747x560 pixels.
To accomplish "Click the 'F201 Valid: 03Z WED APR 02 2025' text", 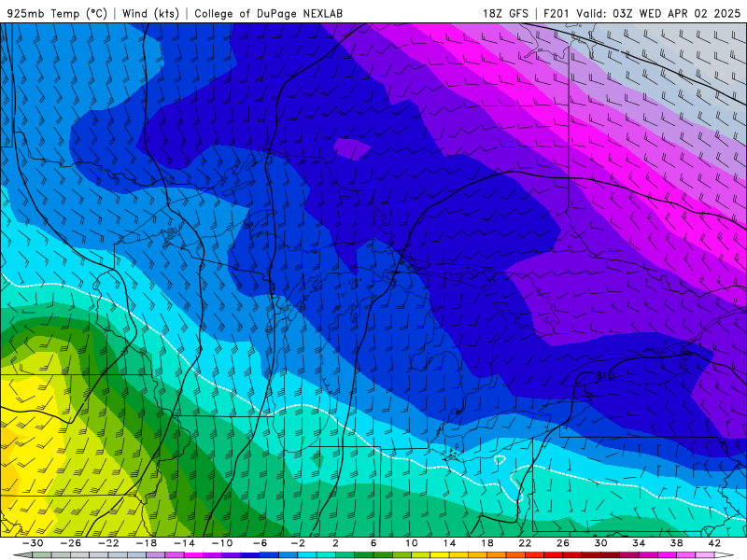I will tap(641, 13).
